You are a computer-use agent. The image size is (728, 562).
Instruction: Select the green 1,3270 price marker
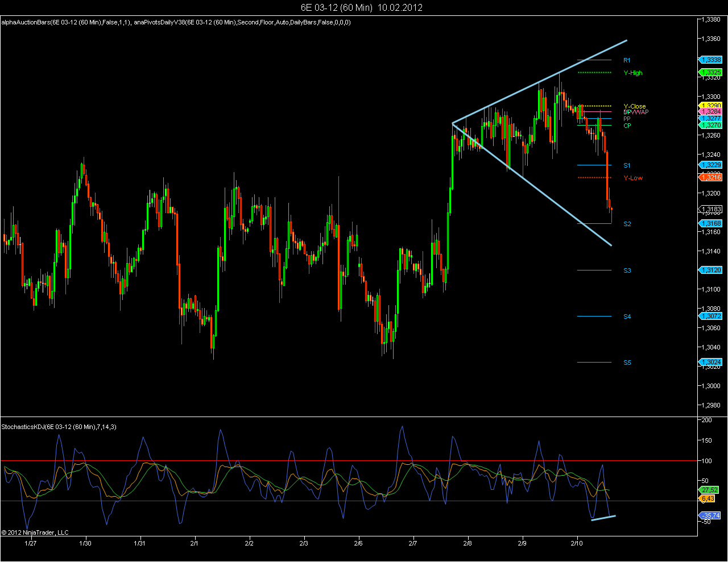point(710,125)
